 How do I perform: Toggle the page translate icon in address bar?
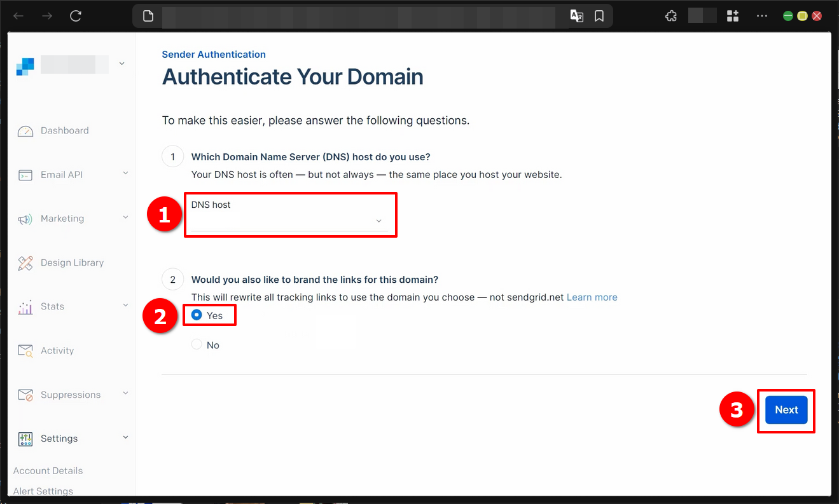[x=576, y=15]
